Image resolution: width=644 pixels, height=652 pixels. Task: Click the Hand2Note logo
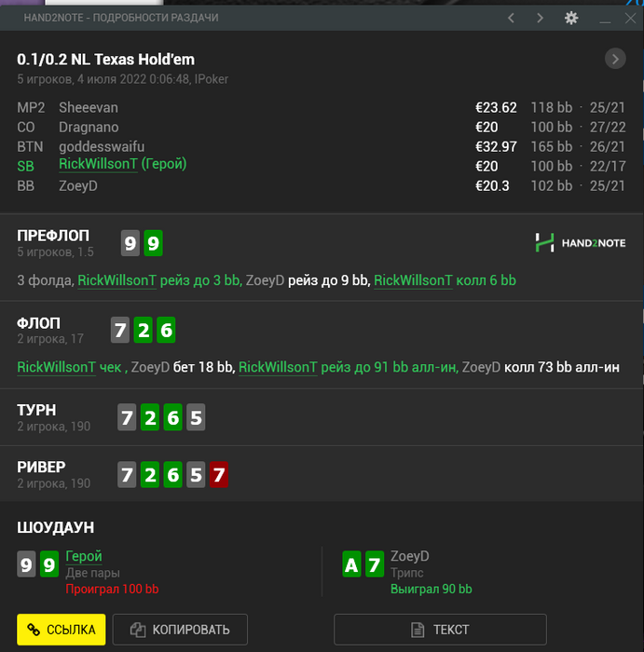tap(581, 243)
